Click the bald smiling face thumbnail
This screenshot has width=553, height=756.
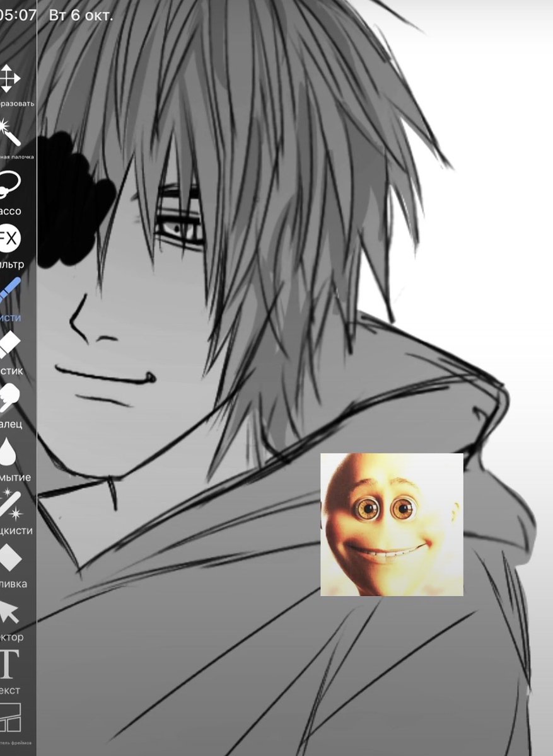[392, 524]
